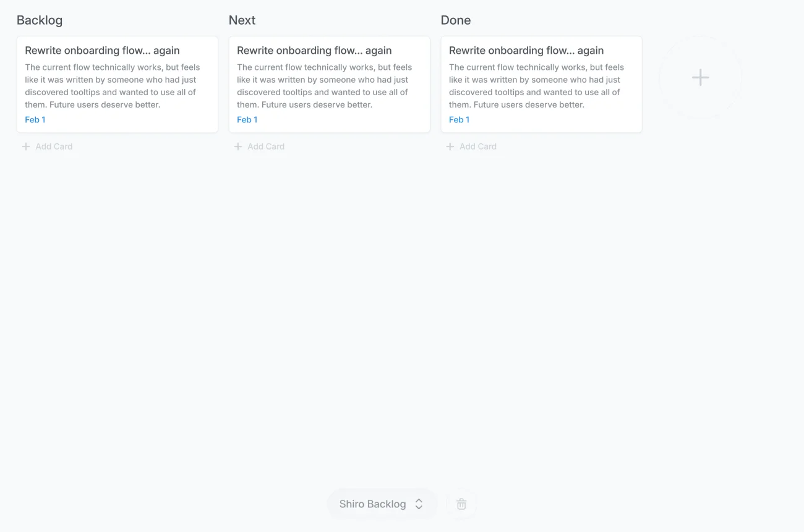Click the Done card description text
The image size is (804, 532).
(537, 86)
